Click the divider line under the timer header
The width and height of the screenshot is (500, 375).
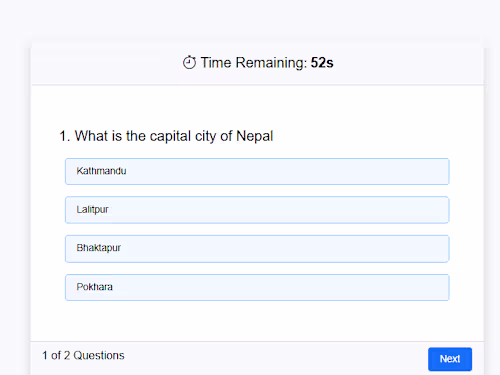point(257,84)
